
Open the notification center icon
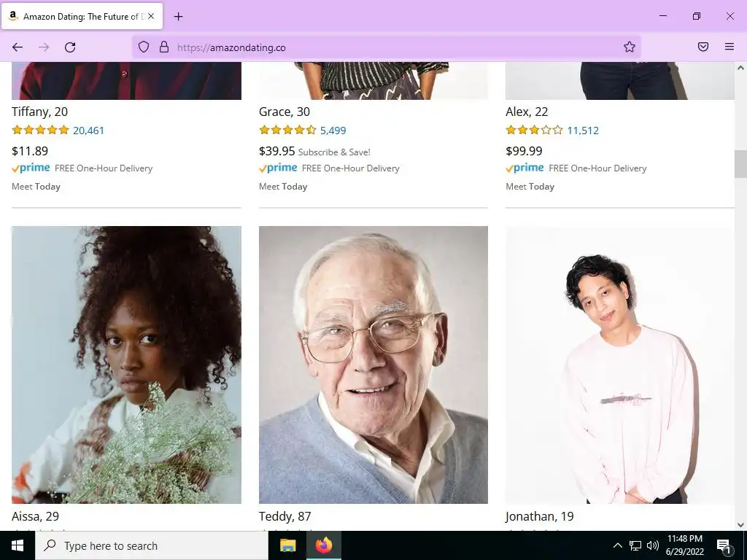pos(724,545)
